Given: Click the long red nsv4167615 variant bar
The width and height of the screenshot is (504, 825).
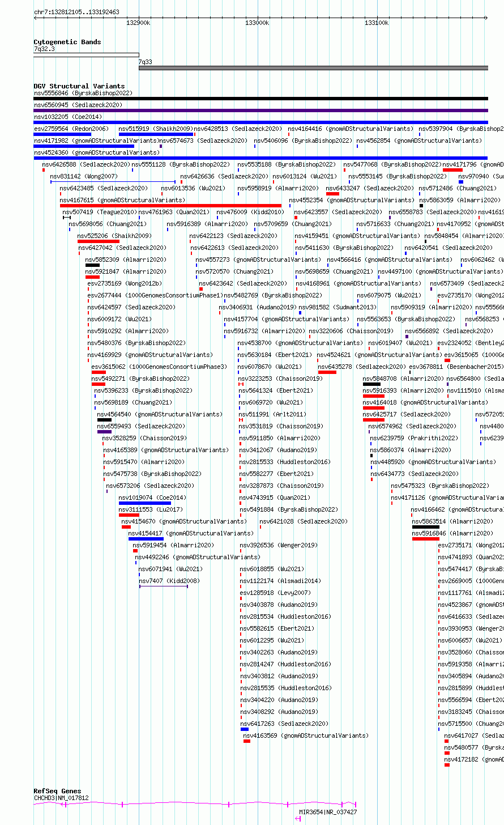Looking at the screenshot, I should 171,206.
